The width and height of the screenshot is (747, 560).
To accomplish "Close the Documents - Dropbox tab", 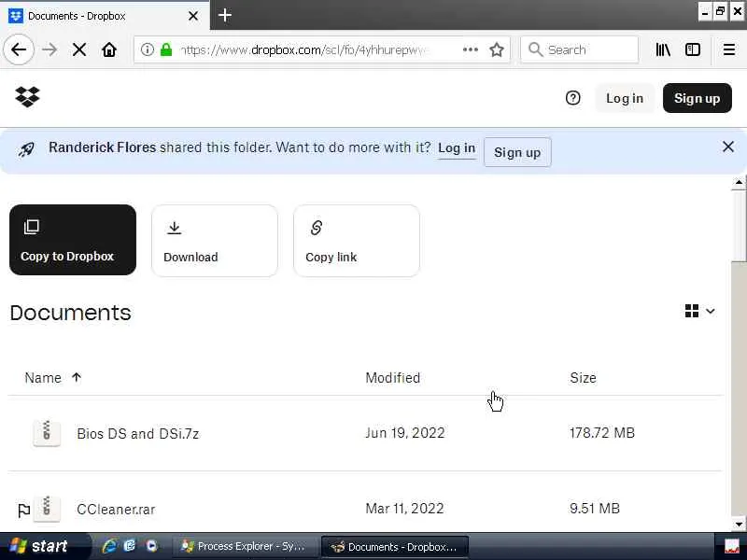I will [x=193, y=16].
